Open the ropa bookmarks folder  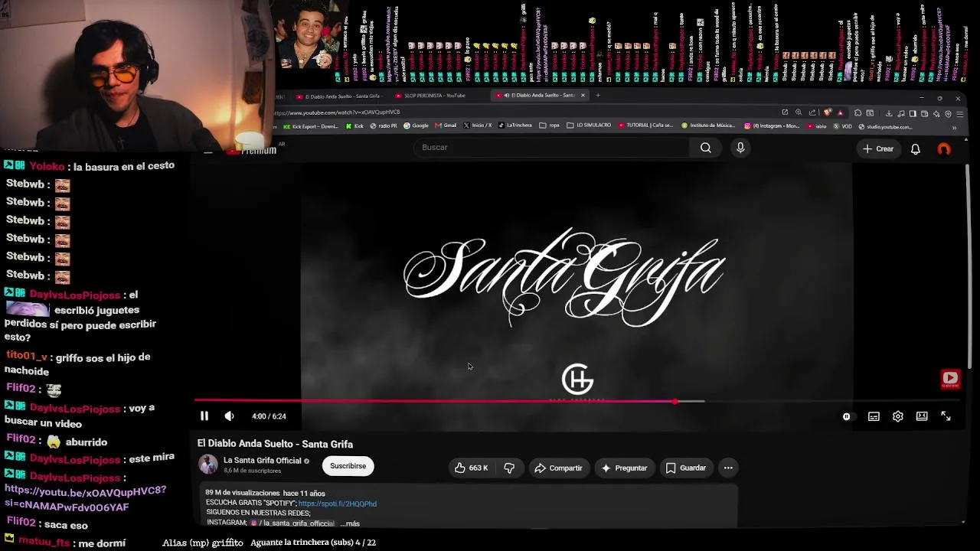tap(548, 126)
